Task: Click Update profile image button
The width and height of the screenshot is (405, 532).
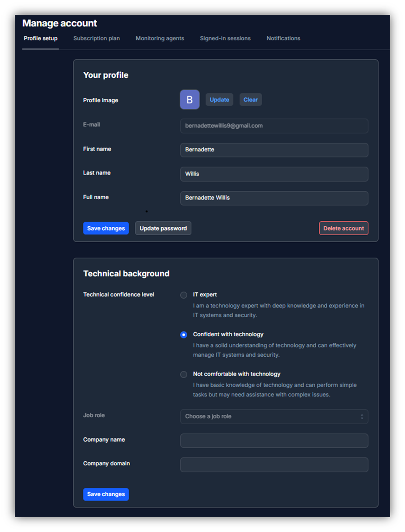Action: [x=219, y=100]
